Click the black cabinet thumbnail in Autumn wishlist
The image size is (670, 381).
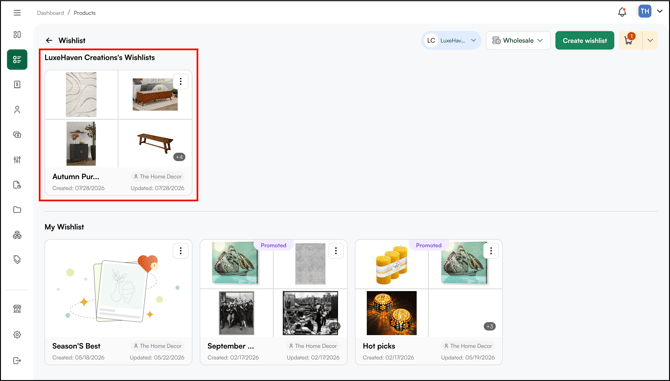click(x=81, y=144)
